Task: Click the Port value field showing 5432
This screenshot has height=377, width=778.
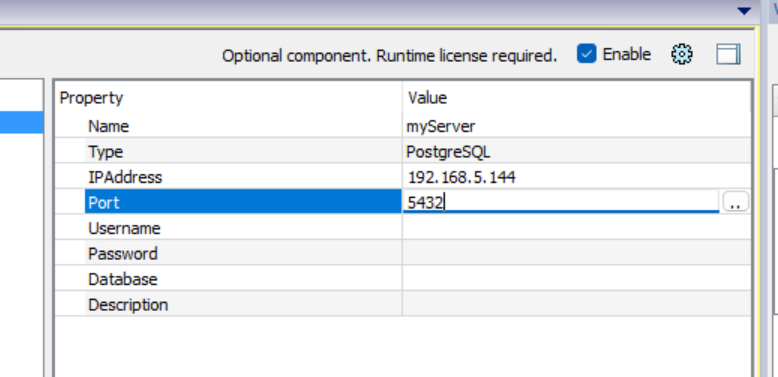Action: tap(561, 202)
